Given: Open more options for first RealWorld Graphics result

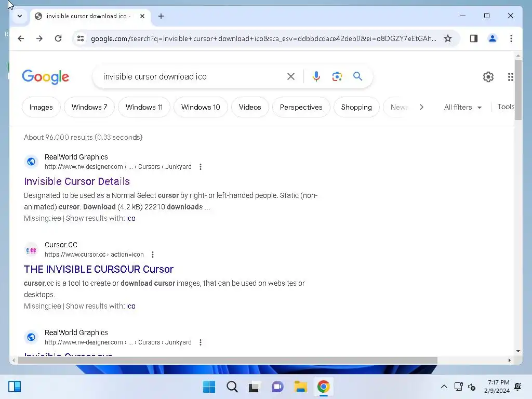Looking at the screenshot, I should point(201,167).
